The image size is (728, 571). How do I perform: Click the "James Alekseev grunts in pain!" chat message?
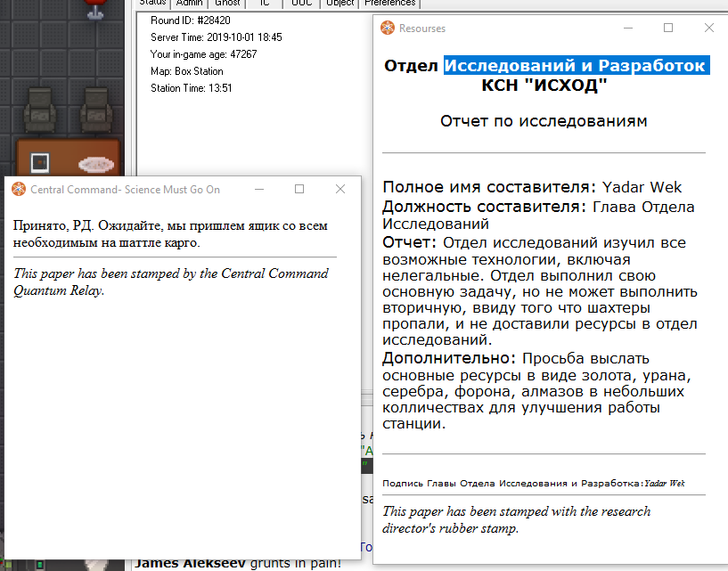point(237,563)
